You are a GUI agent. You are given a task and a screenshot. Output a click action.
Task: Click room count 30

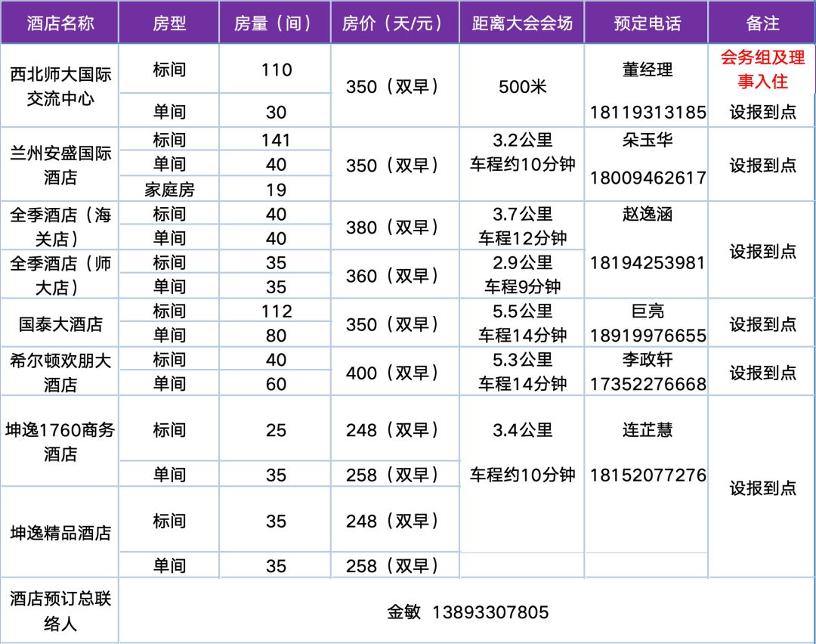click(x=276, y=112)
